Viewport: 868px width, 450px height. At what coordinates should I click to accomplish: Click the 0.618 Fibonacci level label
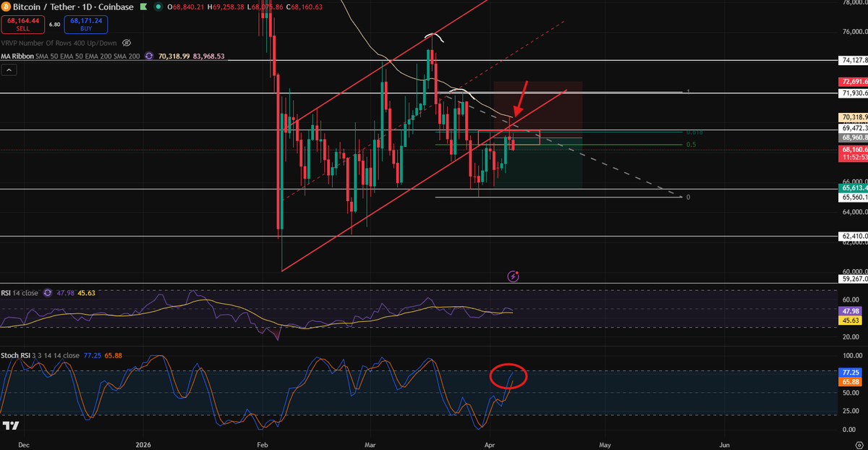(x=694, y=132)
